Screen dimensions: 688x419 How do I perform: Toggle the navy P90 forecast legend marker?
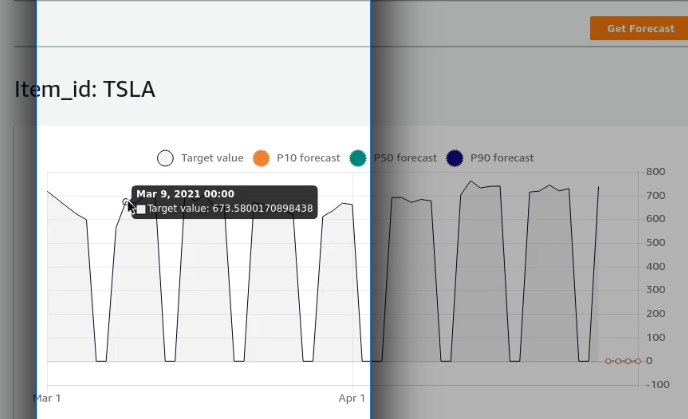coord(456,158)
